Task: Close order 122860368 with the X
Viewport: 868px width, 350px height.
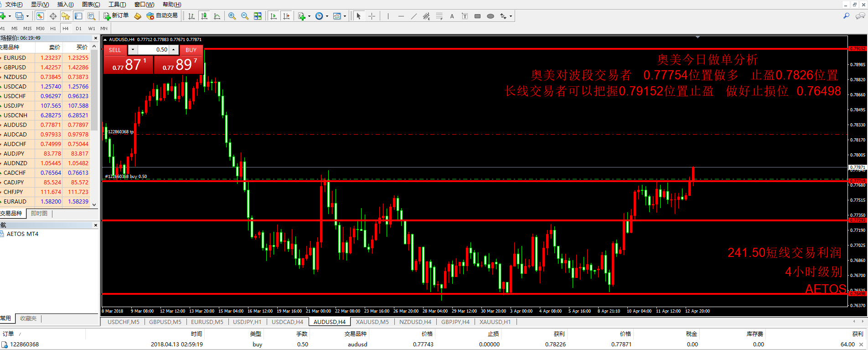Action: (861, 345)
